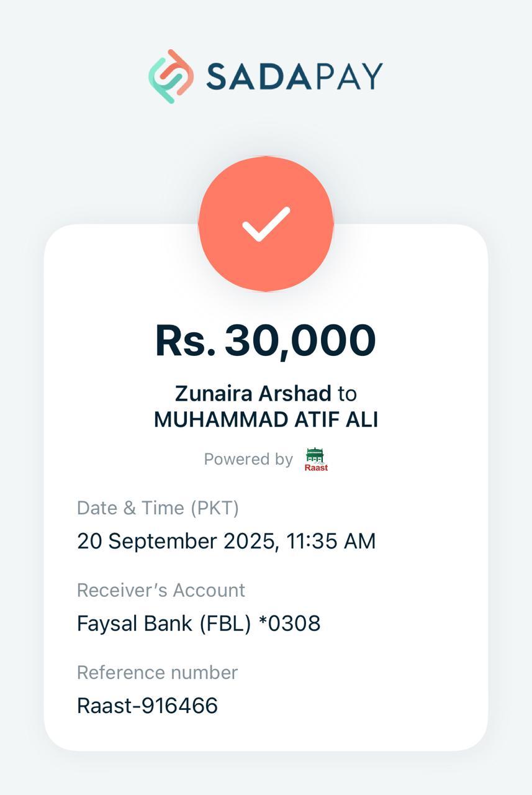Select the Rs. 30,000 amount
Viewport: 532px width, 795px height.
(x=266, y=340)
